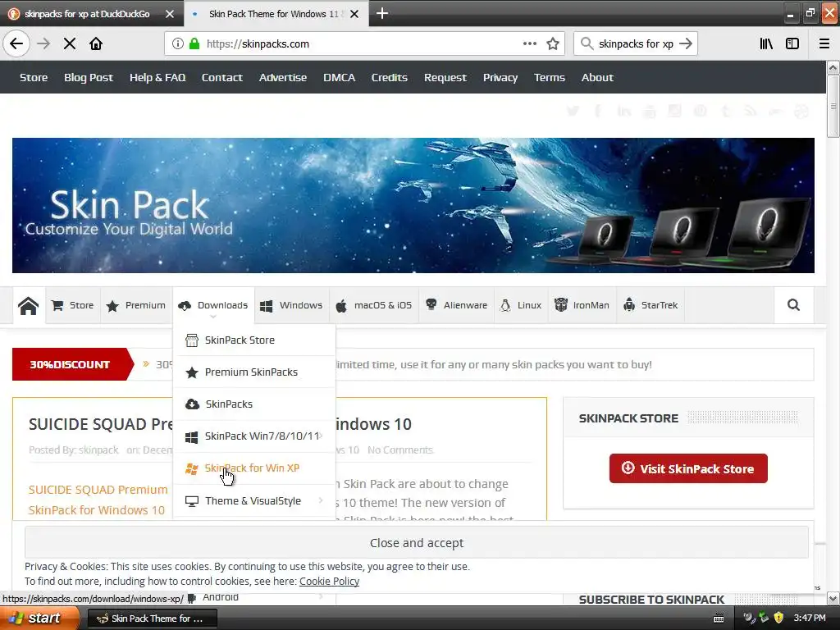840x630 pixels.
Task: Open the Library icon in Firefox toolbar
Action: click(x=766, y=44)
